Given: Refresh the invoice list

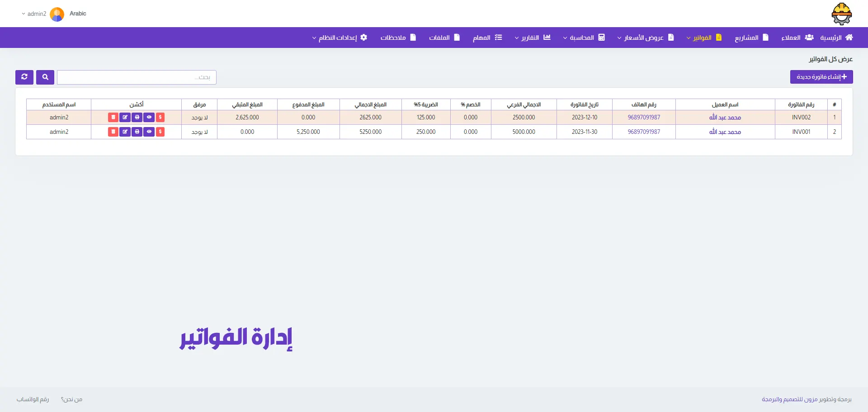Looking at the screenshot, I should point(24,77).
